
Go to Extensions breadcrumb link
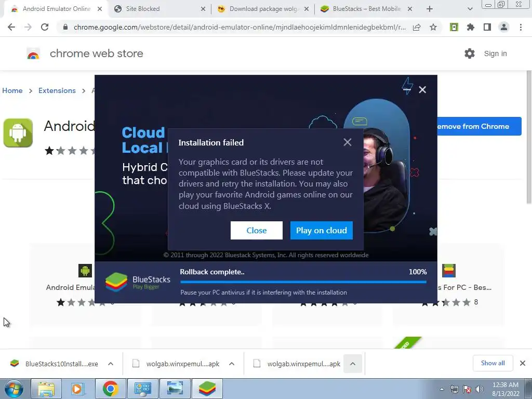pyautogui.click(x=57, y=90)
